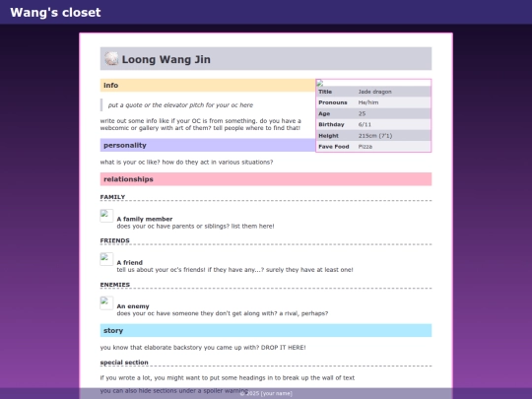Click the FRIENDS subheading
This screenshot has width=532, height=399.
(114, 240)
